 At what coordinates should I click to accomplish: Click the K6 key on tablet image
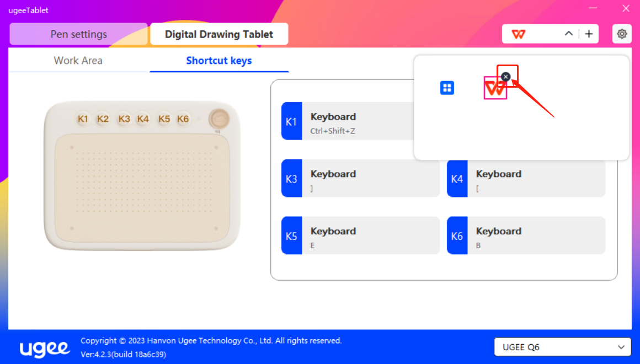point(183,119)
